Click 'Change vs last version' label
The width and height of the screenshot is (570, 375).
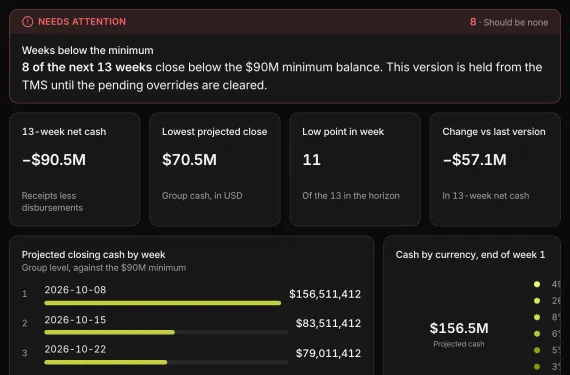(494, 132)
